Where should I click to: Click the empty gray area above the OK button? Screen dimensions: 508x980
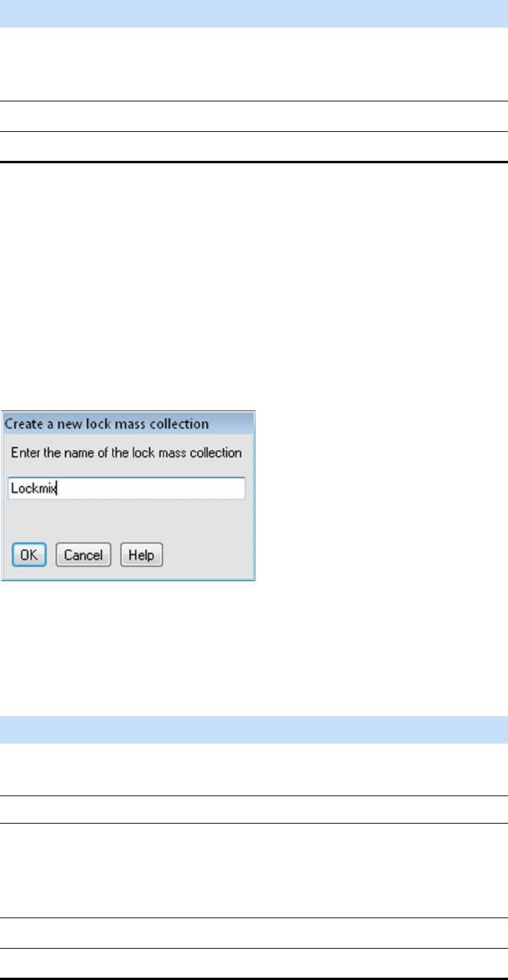pyautogui.click(x=128, y=521)
